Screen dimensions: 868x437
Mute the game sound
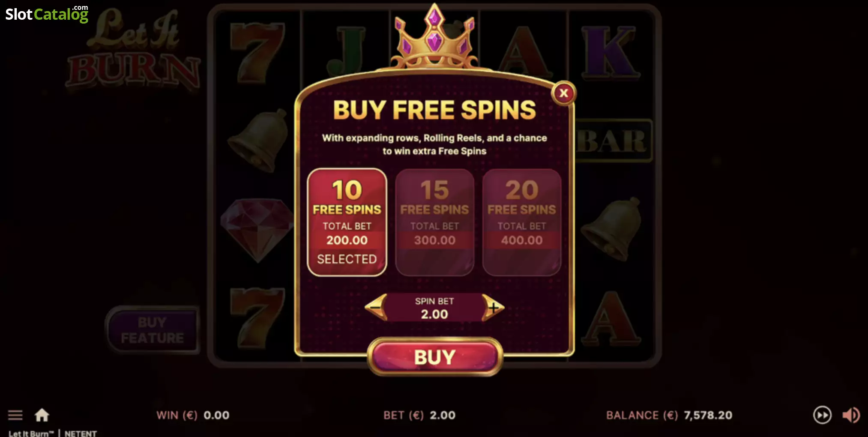coord(851,415)
